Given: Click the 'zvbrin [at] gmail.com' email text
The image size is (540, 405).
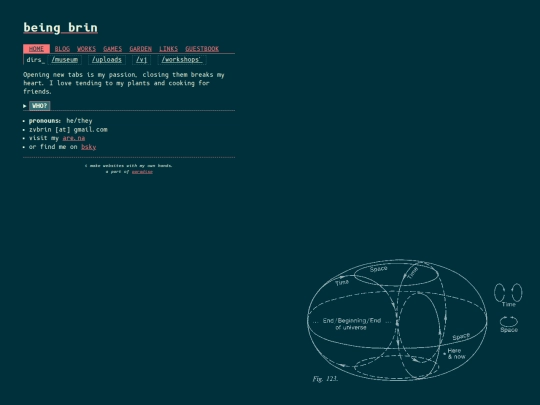Looking at the screenshot, I should coord(68,129).
